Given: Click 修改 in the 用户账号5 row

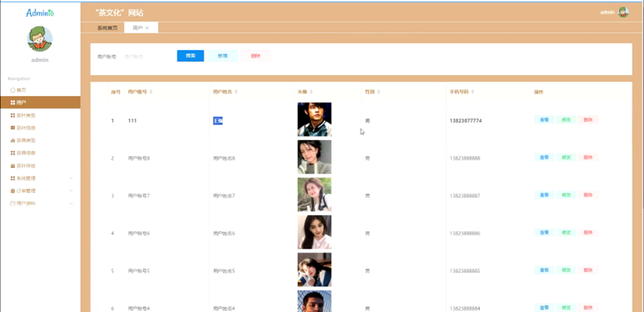Looking at the screenshot, I should tap(566, 270).
